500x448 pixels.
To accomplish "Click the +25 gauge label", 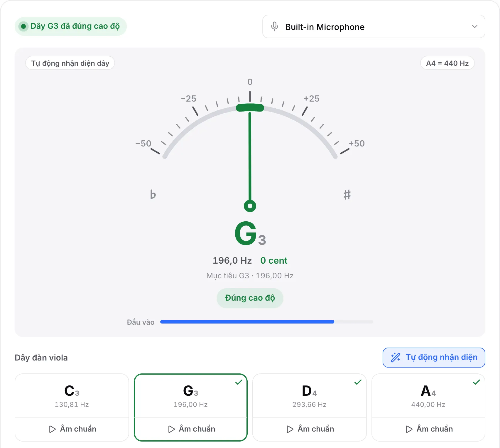I will coord(312,99).
